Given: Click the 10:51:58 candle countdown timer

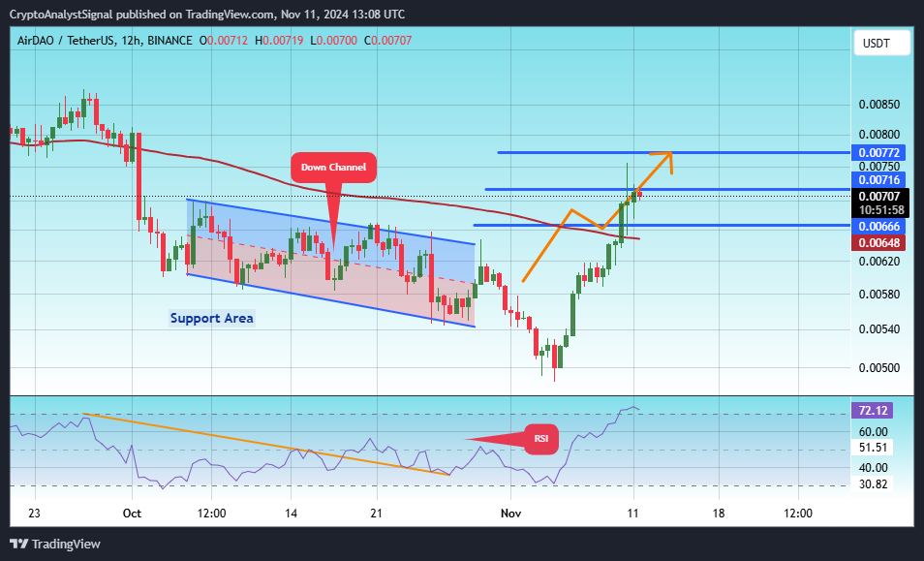Looking at the screenshot, I should (881, 210).
